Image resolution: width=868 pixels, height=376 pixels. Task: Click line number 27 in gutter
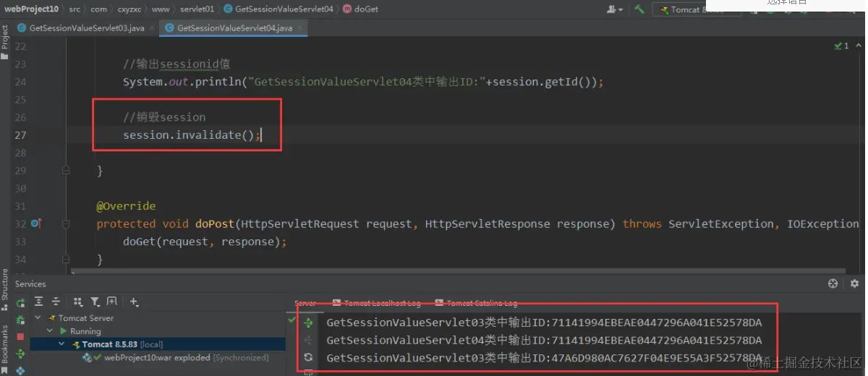pos(20,135)
